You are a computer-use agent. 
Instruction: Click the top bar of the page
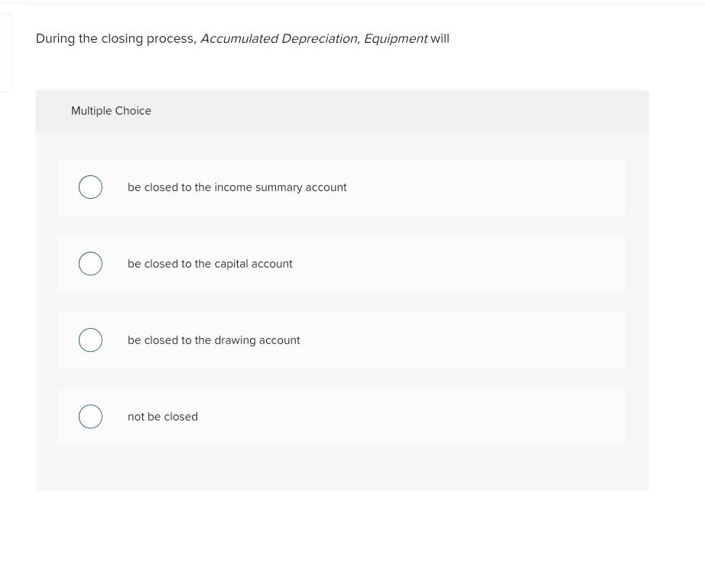[352, 2]
